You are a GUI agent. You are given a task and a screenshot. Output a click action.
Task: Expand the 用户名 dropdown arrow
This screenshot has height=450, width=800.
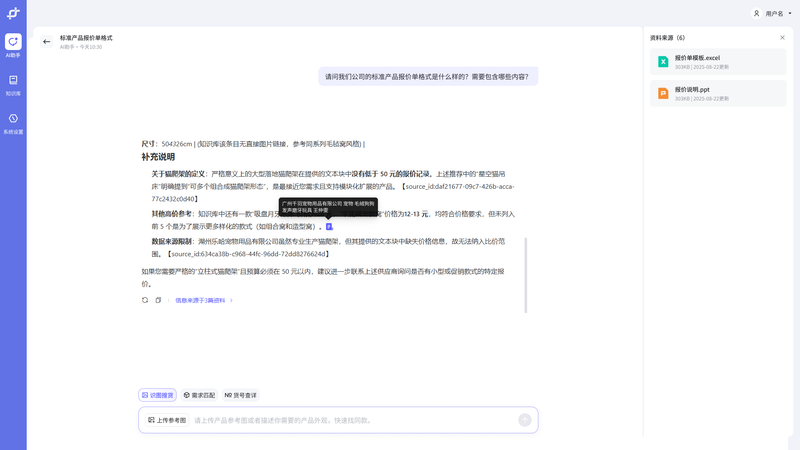[790, 14]
